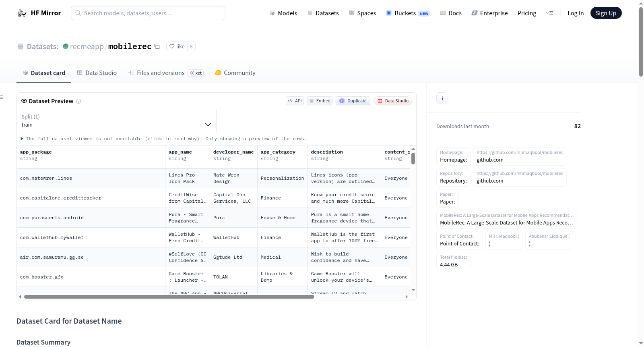Expand the full dataset viewer not available notice

(x=163, y=139)
